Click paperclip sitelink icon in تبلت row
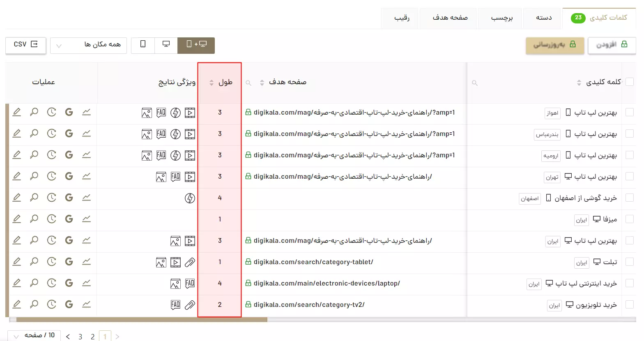644x341 pixels. (x=190, y=262)
